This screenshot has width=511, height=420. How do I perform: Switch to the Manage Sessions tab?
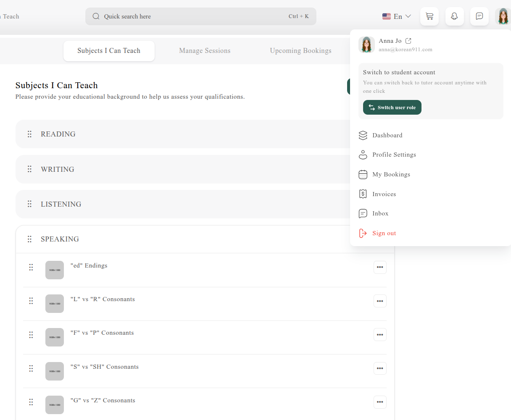(x=205, y=51)
